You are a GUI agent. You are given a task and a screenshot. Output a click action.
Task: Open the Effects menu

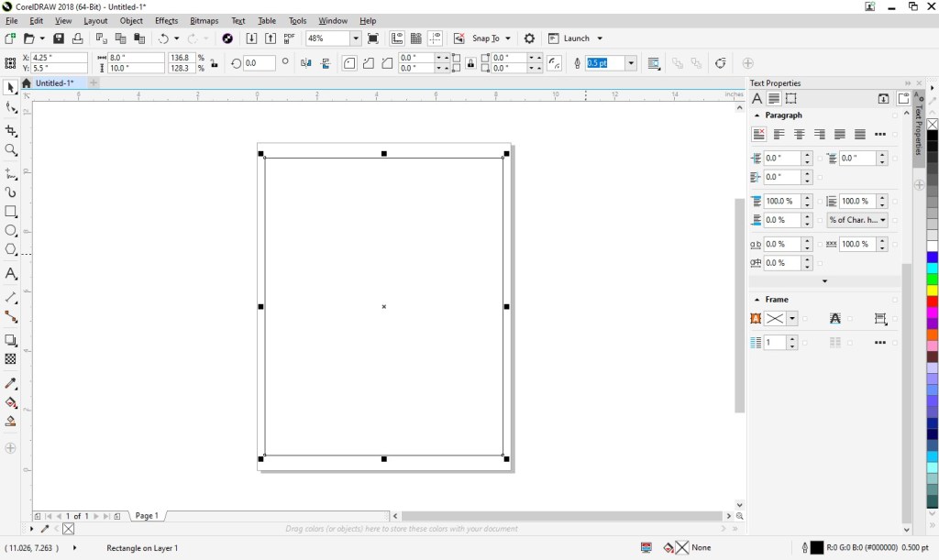click(x=166, y=20)
